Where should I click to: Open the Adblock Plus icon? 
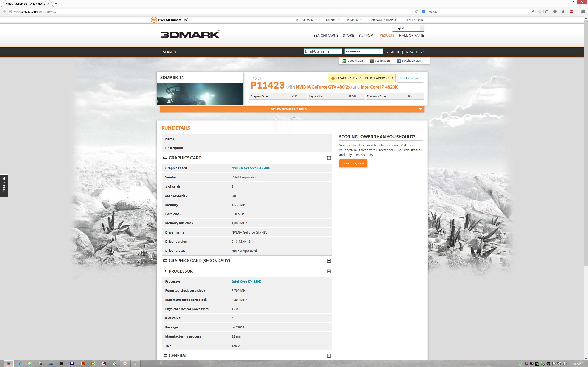tap(571, 11)
